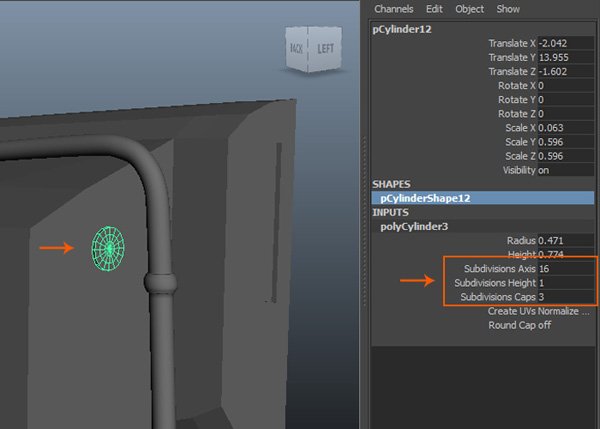Click the pipe joint ring in viewport
The image size is (600, 429).
point(160,283)
